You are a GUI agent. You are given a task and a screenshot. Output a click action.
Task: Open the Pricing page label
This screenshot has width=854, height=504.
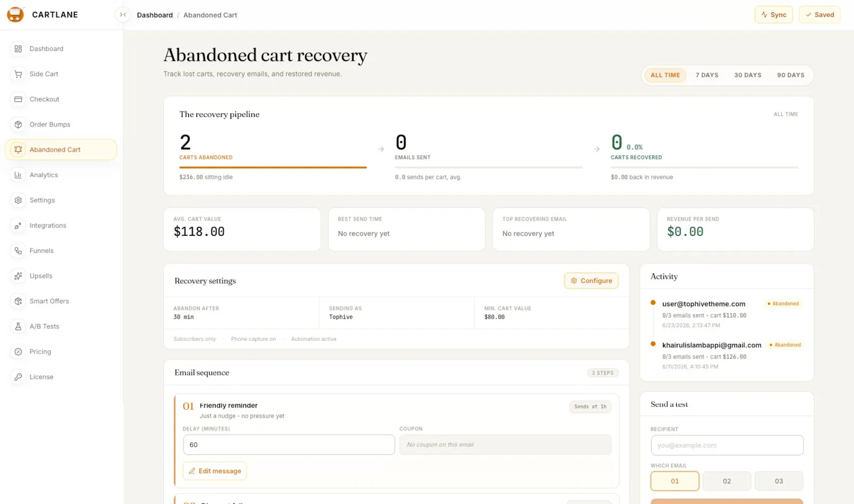pos(40,352)
